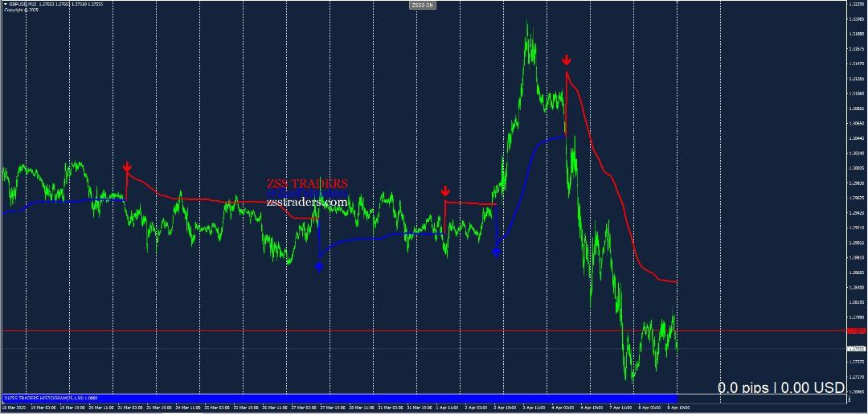Image resolution: width=868 pixels, height=414 pixels.
Task: Open the GBPUSD chart triangle menu
Action: [5, 5]
